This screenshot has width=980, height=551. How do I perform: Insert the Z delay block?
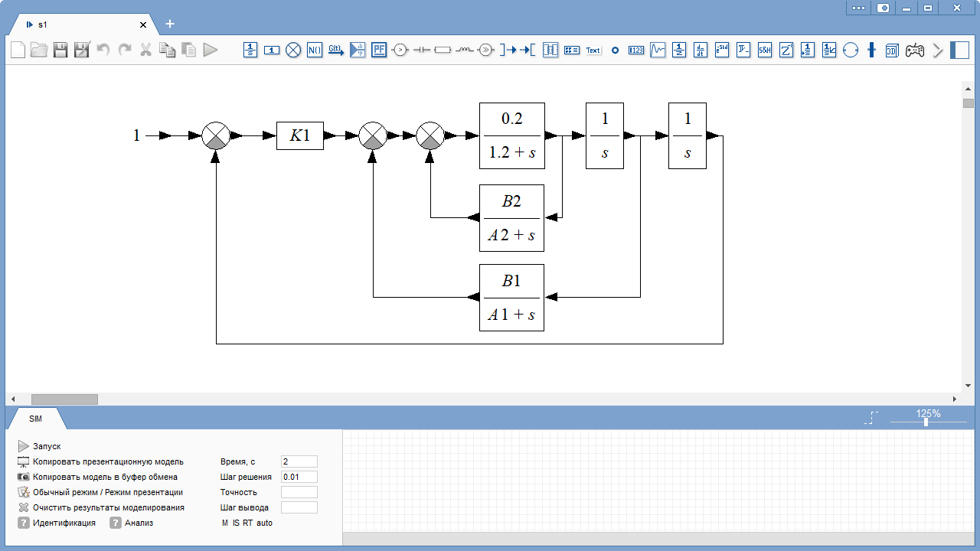click(x=786, y=51)
